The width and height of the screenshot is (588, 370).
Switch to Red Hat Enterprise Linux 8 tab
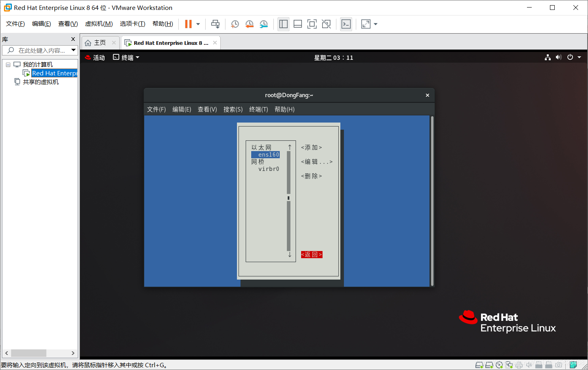click(171, 43)
